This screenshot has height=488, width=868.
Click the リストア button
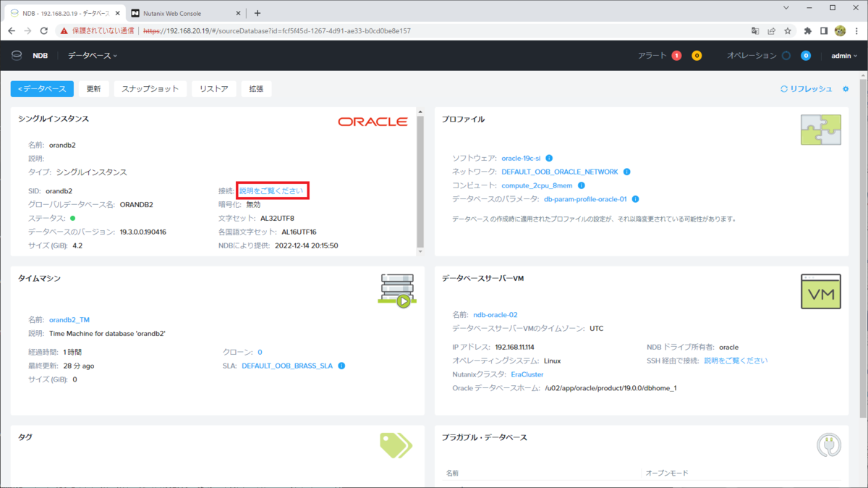pos(214,88)
